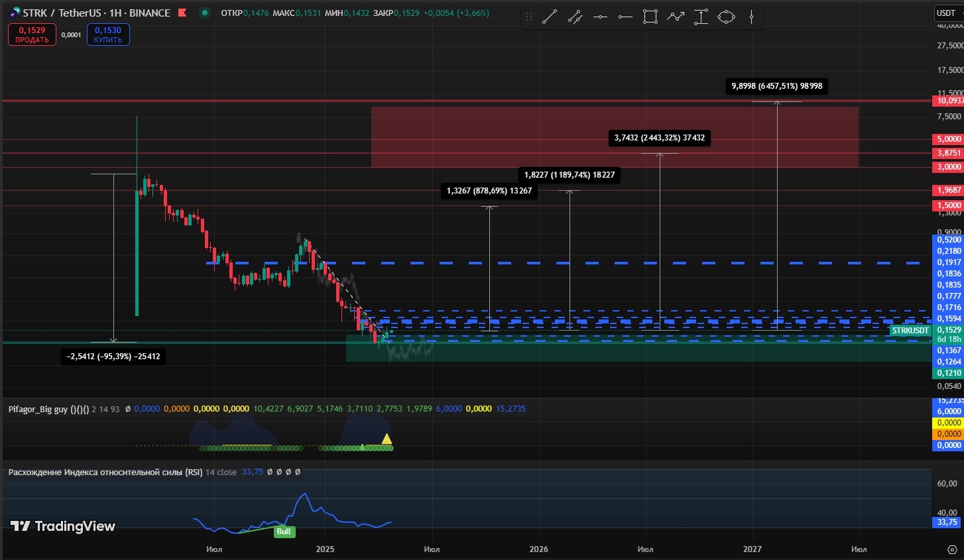The width and height of the screenshot is (964, 560).
Task: Click the Bull divergence label on RSI
Action: [284, 532]
